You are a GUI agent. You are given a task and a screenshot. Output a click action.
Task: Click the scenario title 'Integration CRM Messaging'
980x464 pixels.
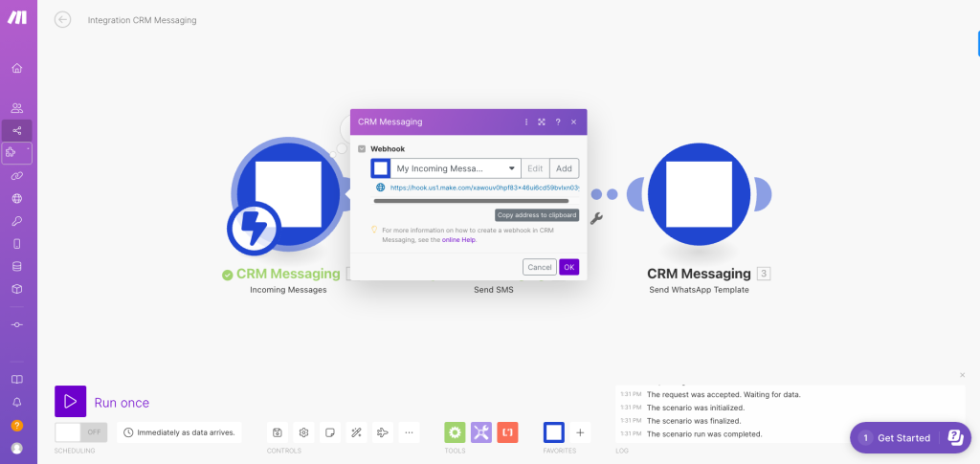point(142,20)
